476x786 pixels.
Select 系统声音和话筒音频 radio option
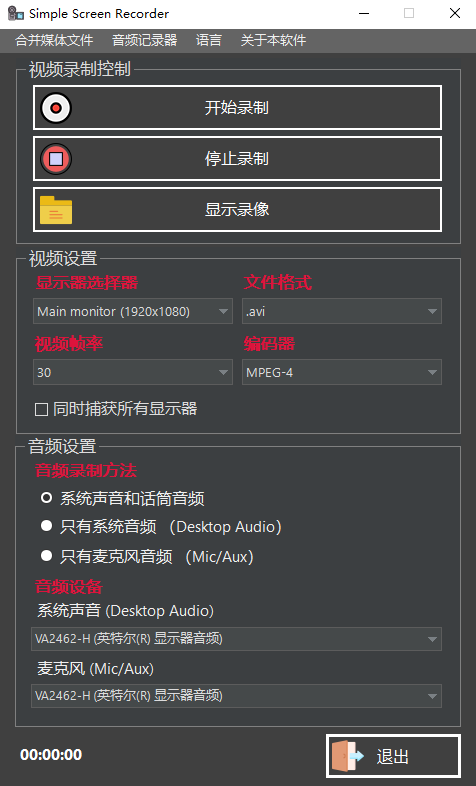47,498
